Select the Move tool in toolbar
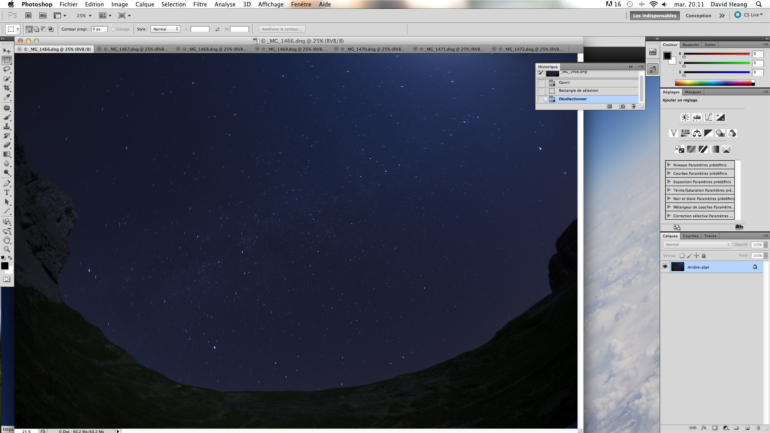This screenshot has width=770, height=433. pyautogui.click(x=7, y=51)
